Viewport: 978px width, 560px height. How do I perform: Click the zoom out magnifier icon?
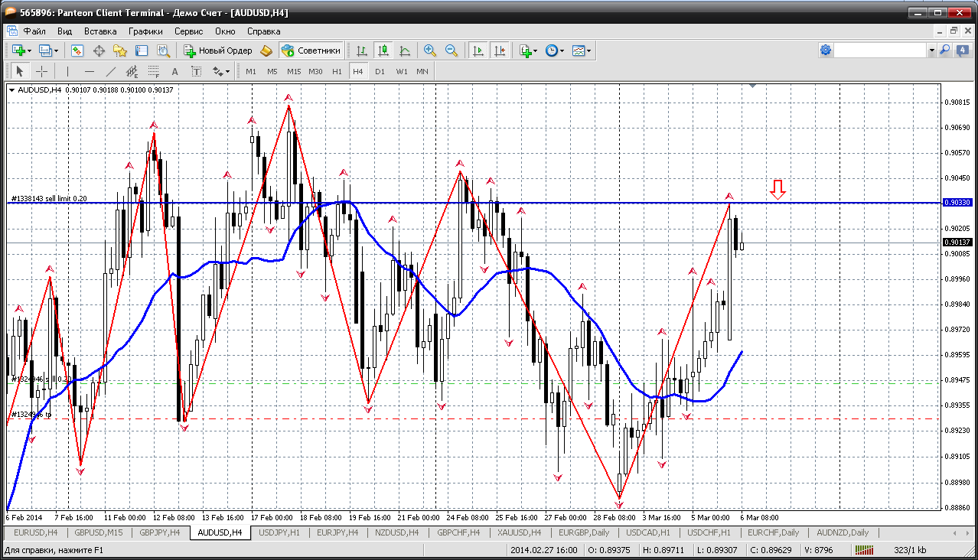click(x=452, y=50)
